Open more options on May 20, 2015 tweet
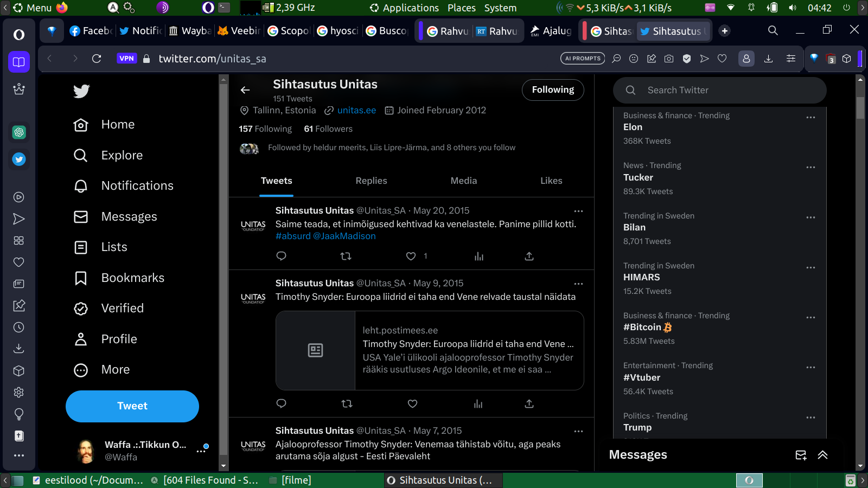This screenshot has height=488, width=868. tap(578, 211)
